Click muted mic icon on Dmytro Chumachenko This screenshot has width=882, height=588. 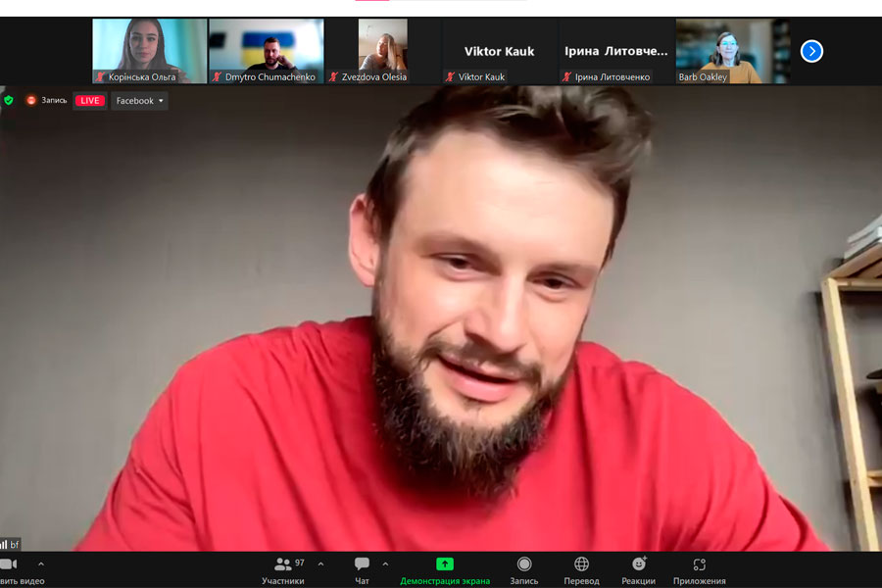218,76
